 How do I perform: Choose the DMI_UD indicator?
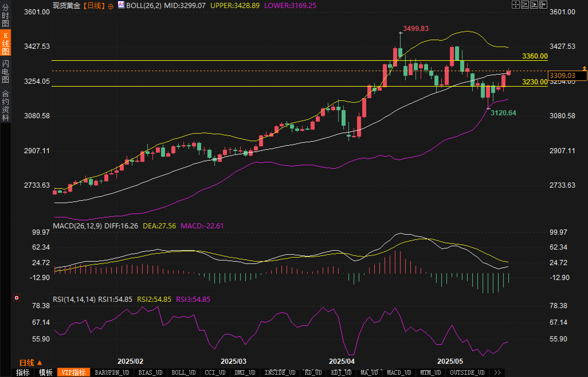245,372
